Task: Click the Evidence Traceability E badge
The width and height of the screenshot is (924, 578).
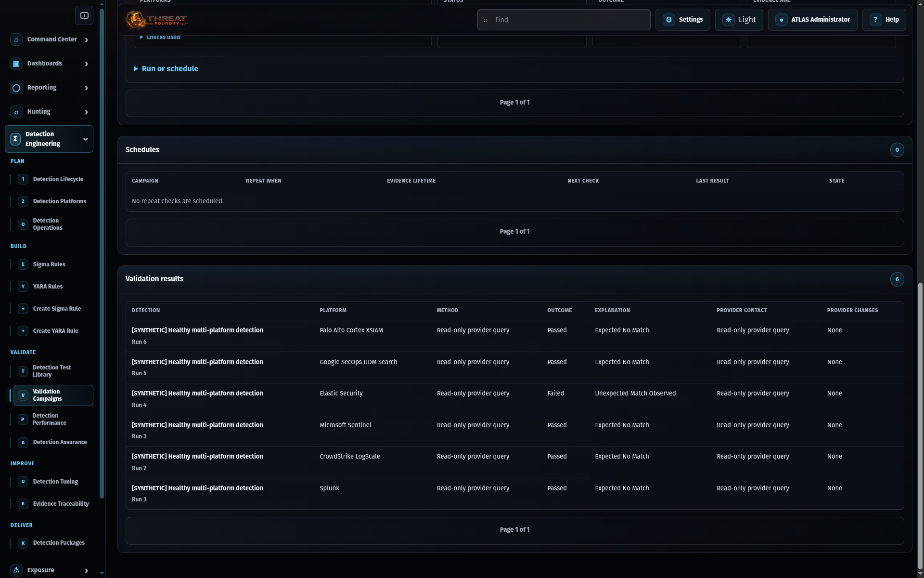Action: [23, 504]
